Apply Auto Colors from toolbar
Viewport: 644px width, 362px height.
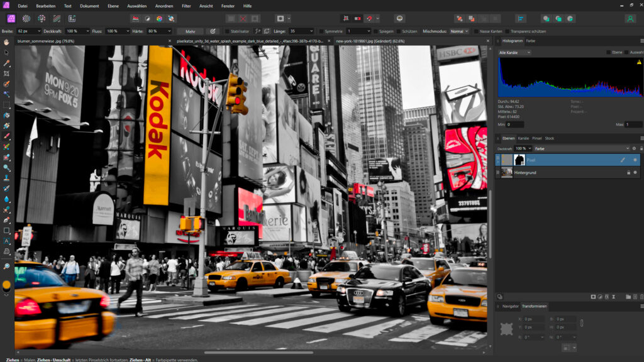point(159,18)
